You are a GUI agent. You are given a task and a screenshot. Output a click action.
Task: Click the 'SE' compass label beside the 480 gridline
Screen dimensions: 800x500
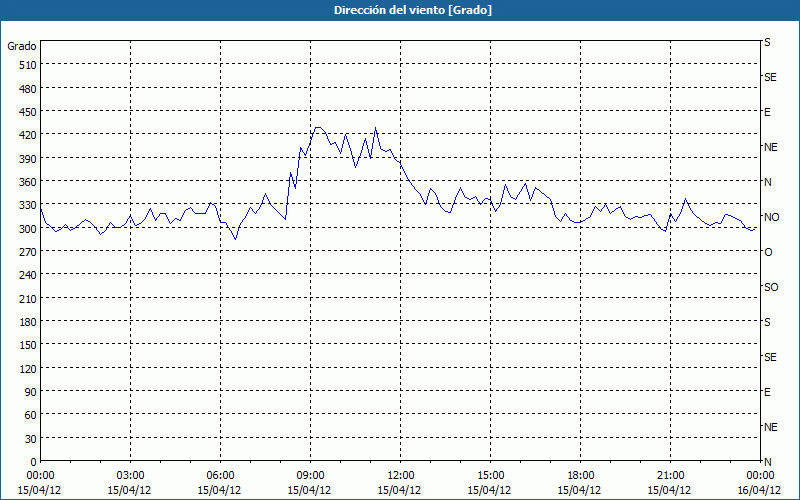pyautogui.click(x=770, y=78)
